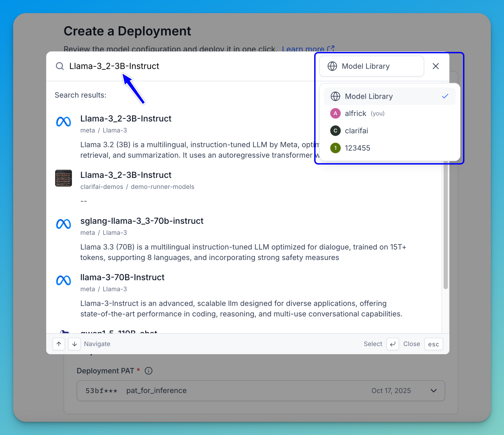The width and height of the screenshot is (504, 435).
Task: Click the Enter key select icon
Action: (392, 344)
